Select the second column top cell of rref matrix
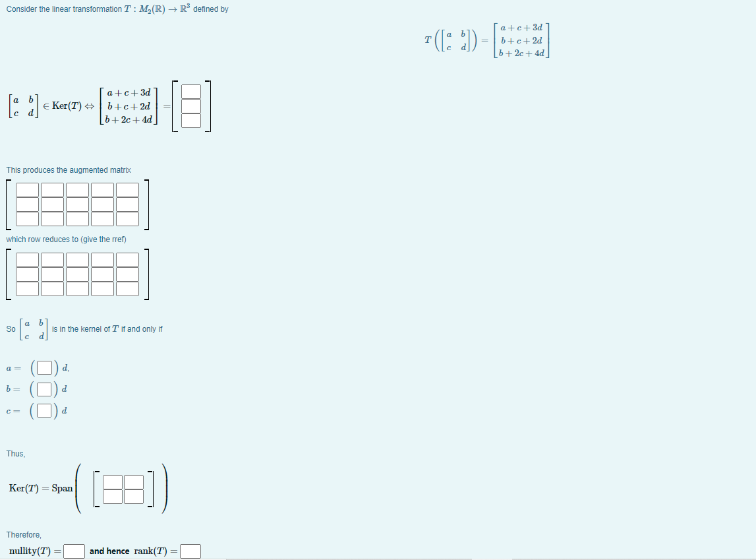Viewport: 756px width, 560px height. 52,259
